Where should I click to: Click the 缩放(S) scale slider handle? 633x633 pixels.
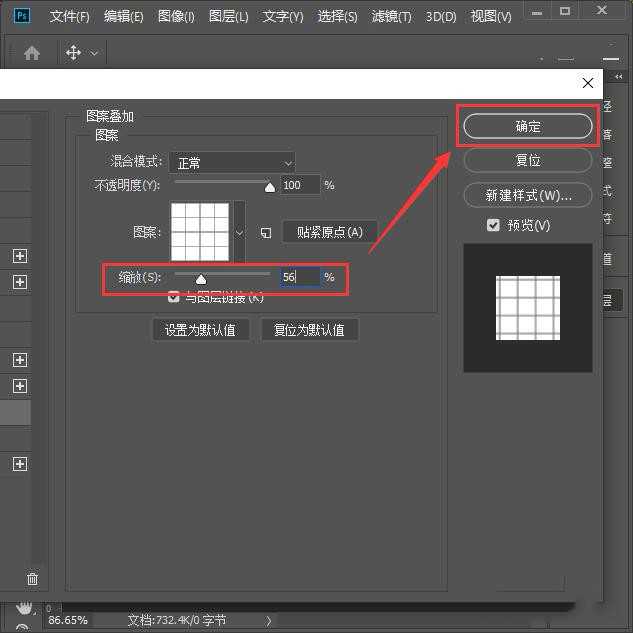click(x=200, y=279)
